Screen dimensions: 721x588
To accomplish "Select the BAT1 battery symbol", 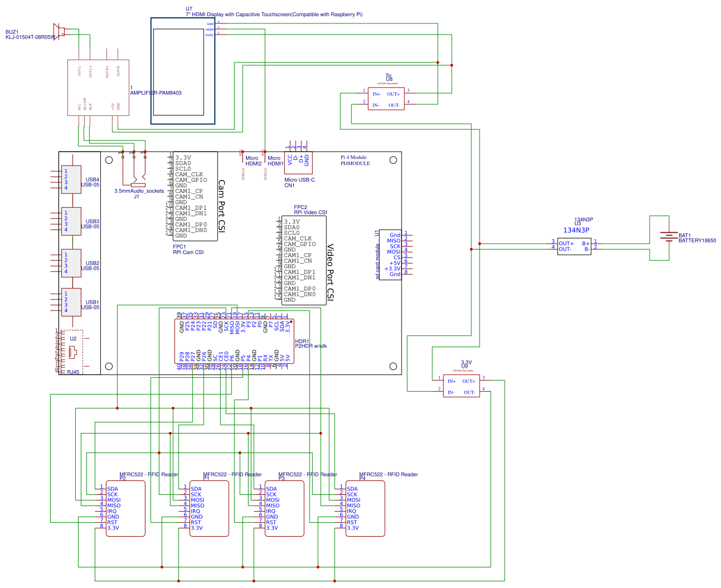I will coord(668,237).
